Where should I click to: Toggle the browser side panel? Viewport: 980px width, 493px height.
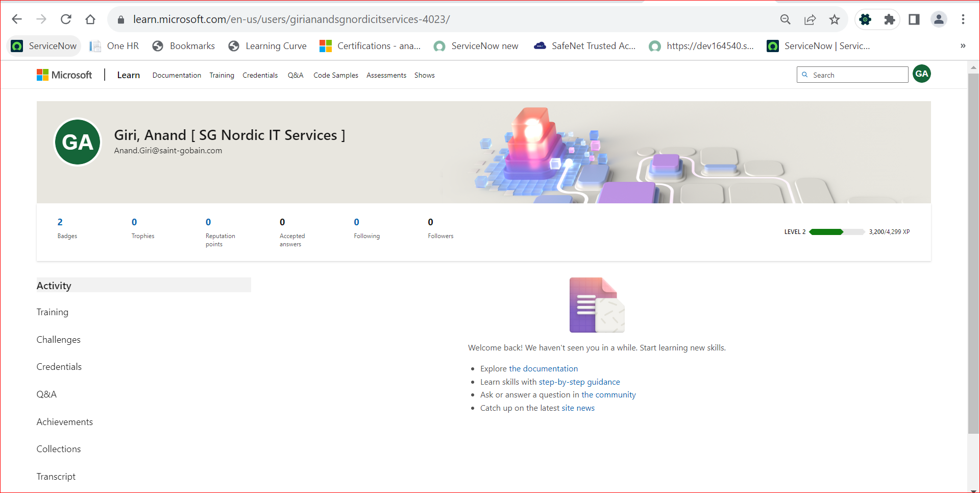pyautogui.click(x=914, y=19)
